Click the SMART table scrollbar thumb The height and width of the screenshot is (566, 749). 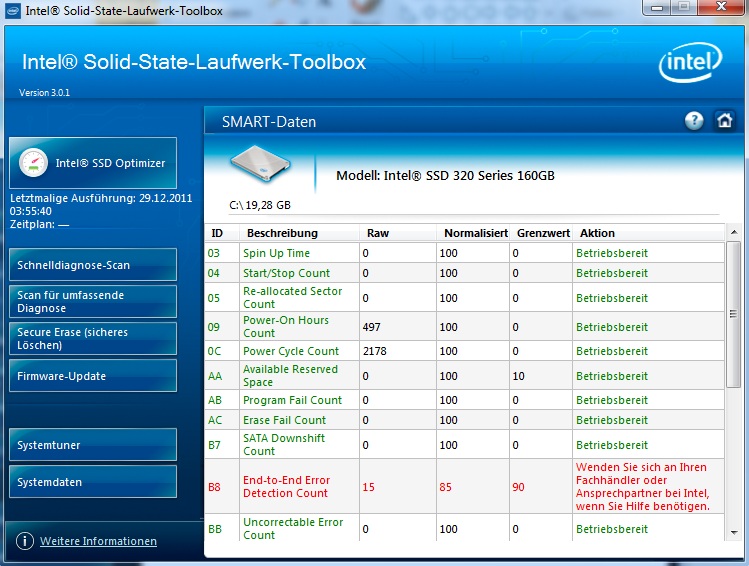pyautogui.click(x=733, y=314)
